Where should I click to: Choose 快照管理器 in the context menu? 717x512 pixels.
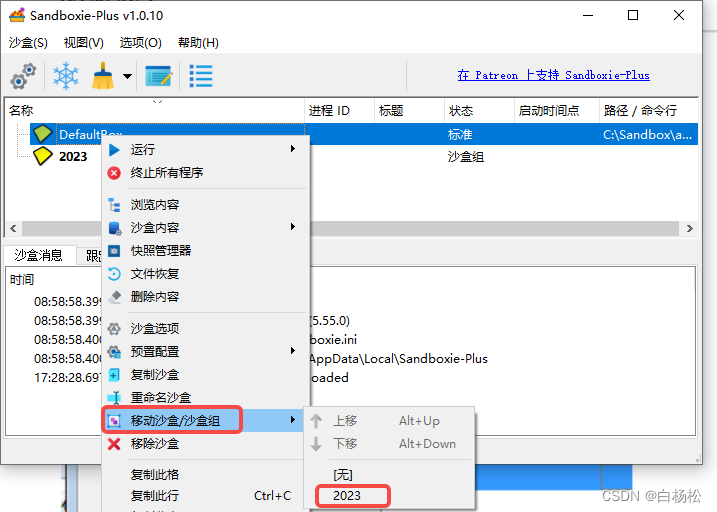coord(205,251)
